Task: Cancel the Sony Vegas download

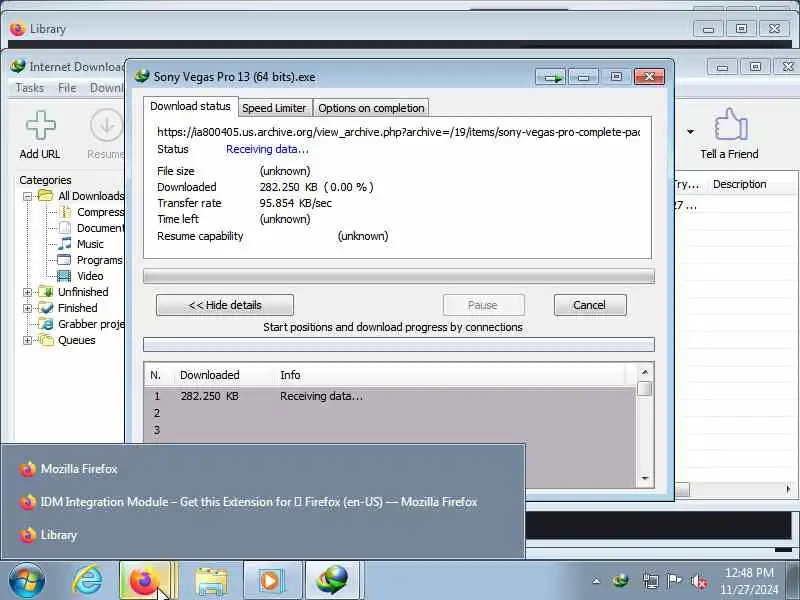Action: coord(590,305)
